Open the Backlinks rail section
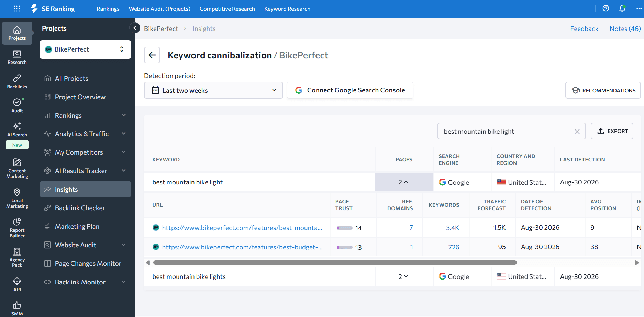The image size is (644, 317). click(17, 82)
